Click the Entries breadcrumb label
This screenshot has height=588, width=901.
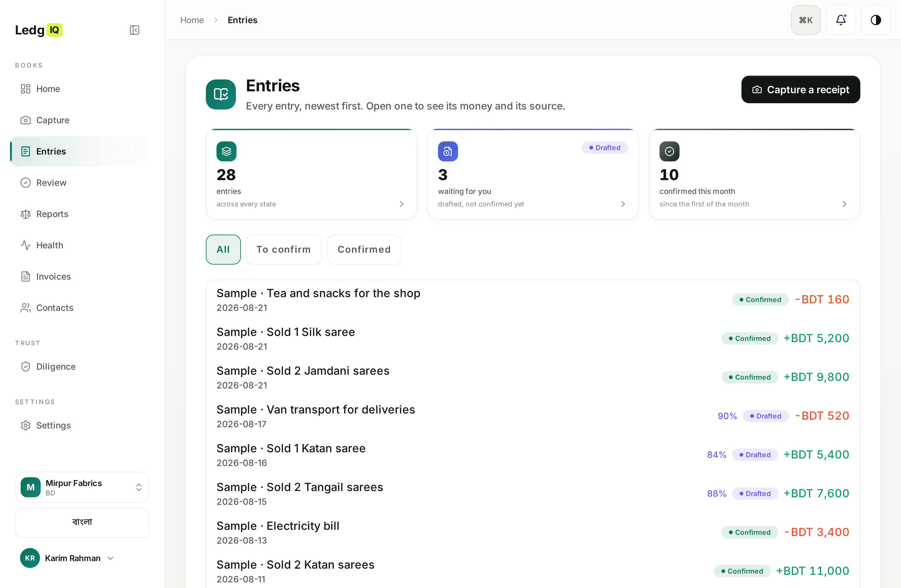pyautogui.click(x=242, y=20)
